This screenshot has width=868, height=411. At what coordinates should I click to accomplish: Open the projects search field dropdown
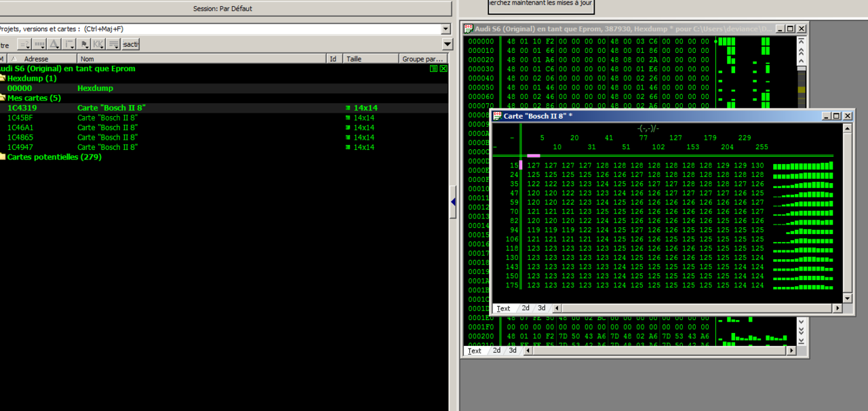point(446,29)
